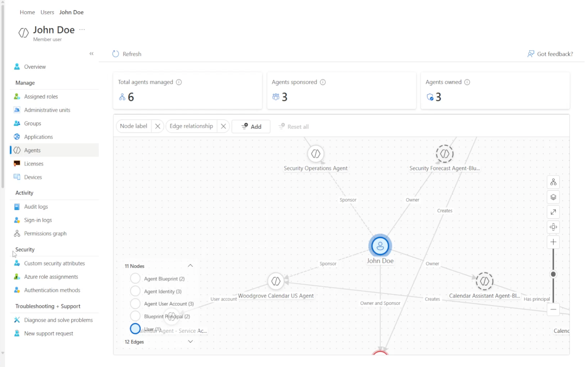Toggle the Agent Identity (3) node filter

pos(135,291)
